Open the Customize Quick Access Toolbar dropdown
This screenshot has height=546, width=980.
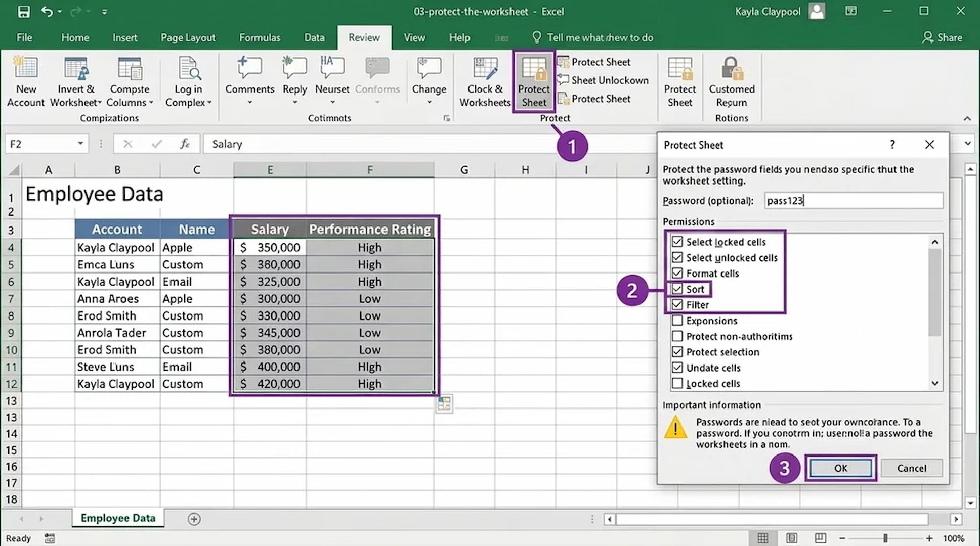[x=104, y=11]
